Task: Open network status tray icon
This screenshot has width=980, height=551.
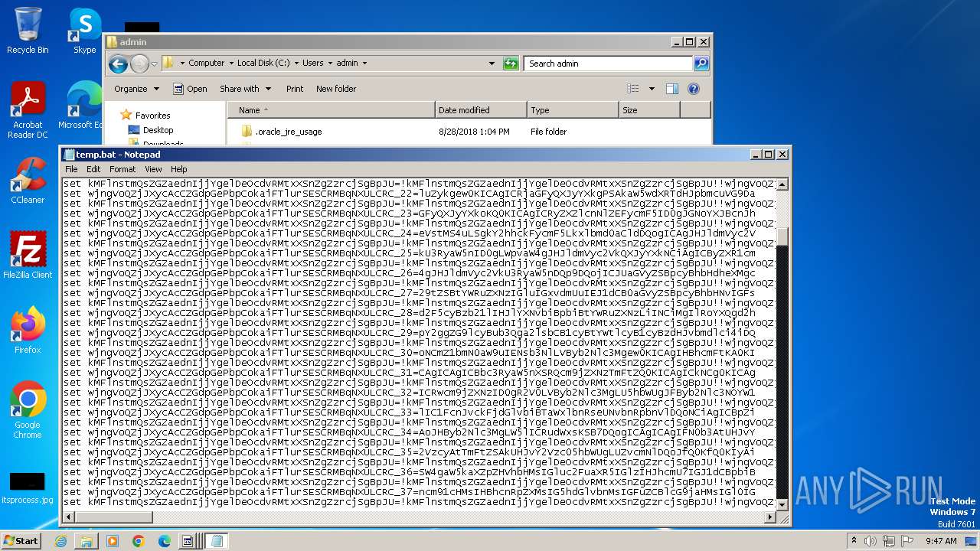Action: 889,541
